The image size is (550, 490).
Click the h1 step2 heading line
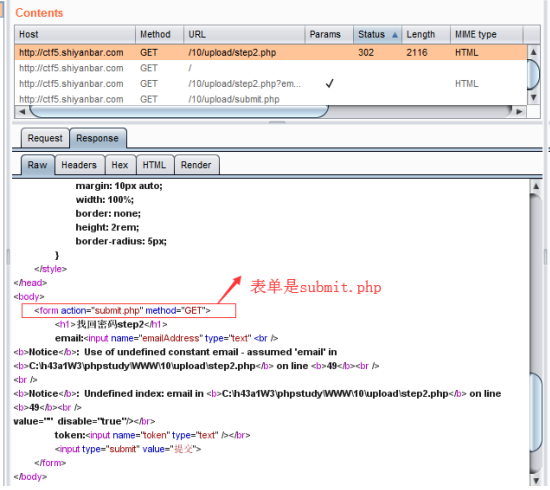tap(111, 324)
